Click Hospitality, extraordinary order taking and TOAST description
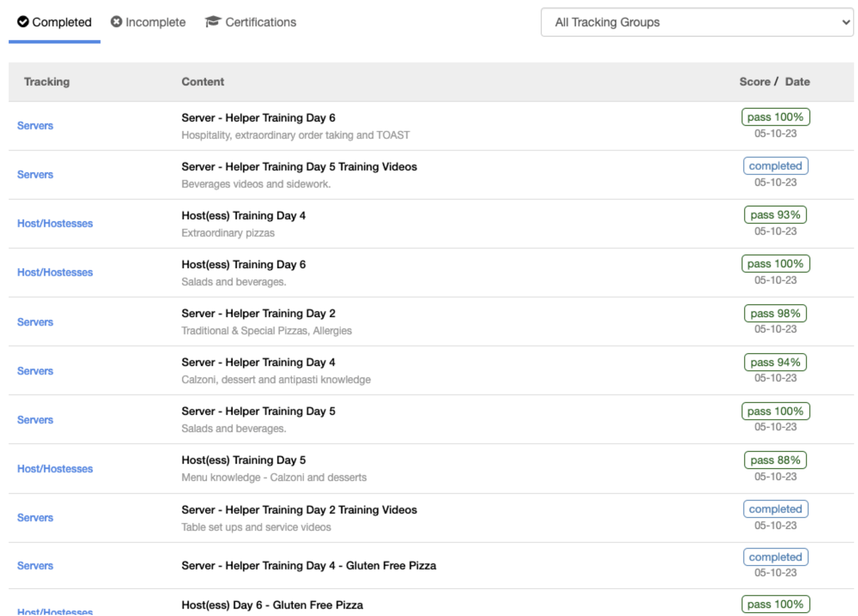 click(x=296, y=135)
